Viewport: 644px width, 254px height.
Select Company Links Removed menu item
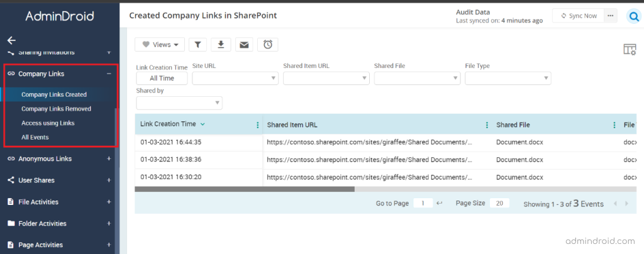click(56, 109)
